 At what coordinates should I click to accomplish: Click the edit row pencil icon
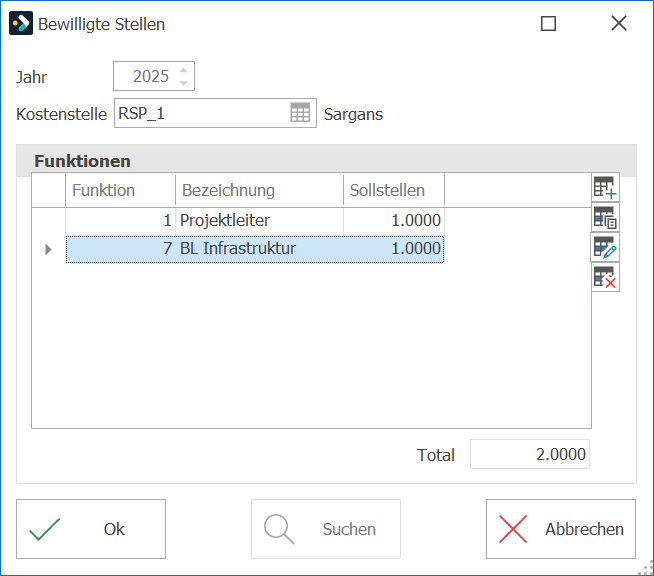[x=605, y=248]
